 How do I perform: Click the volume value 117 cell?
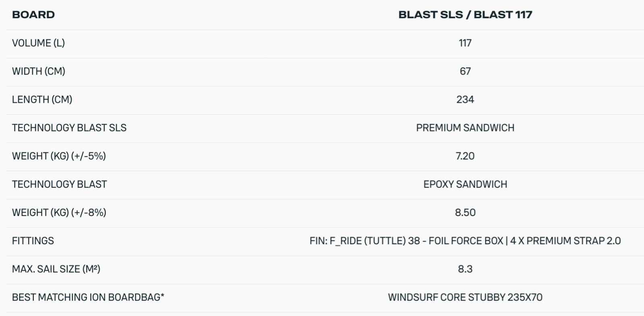[465, 43]
